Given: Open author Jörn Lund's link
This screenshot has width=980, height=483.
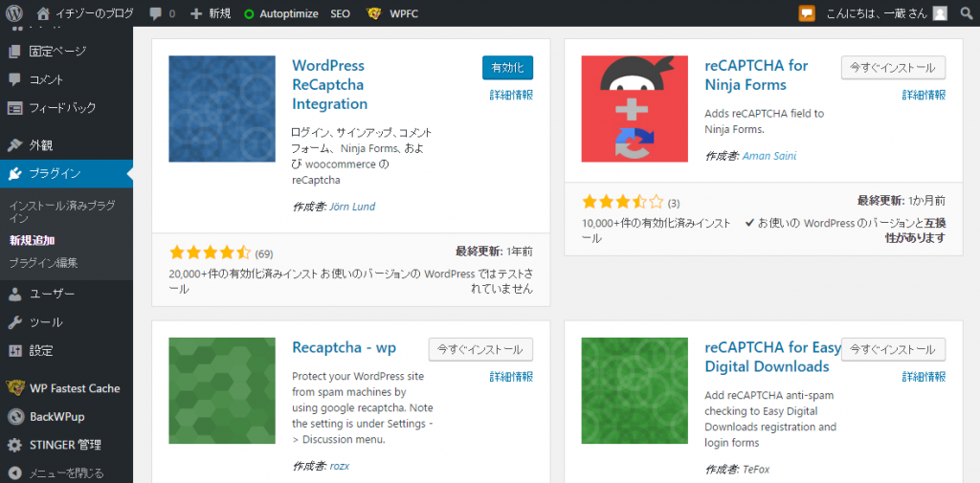Looking at the screenshot, I should point(352,207).
